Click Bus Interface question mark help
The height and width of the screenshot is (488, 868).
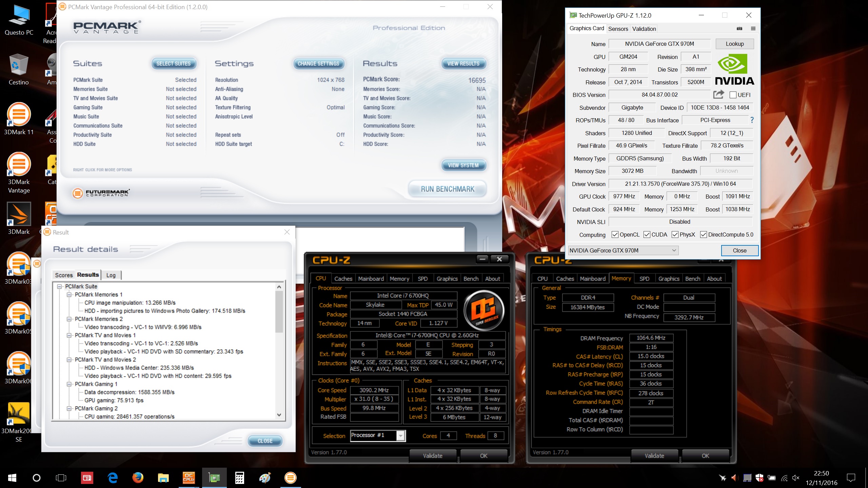752,120
